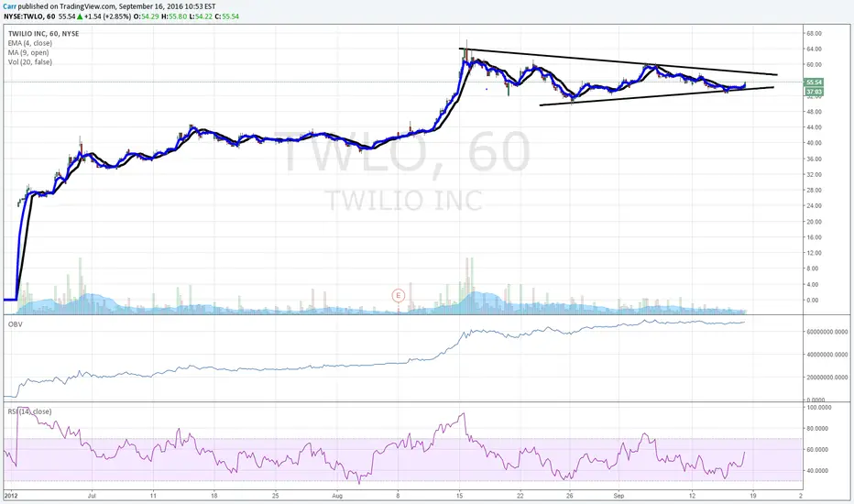Click the 40.0000 RSI axis label
The height and width of the screenshot is (504, 854).
(x=817, y=471)
